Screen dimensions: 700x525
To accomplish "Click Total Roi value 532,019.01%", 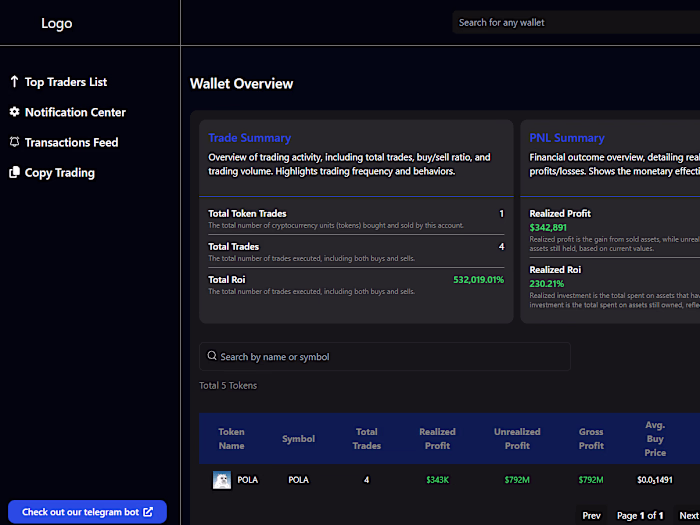I will pyautogui.click(x=479, y=279).
